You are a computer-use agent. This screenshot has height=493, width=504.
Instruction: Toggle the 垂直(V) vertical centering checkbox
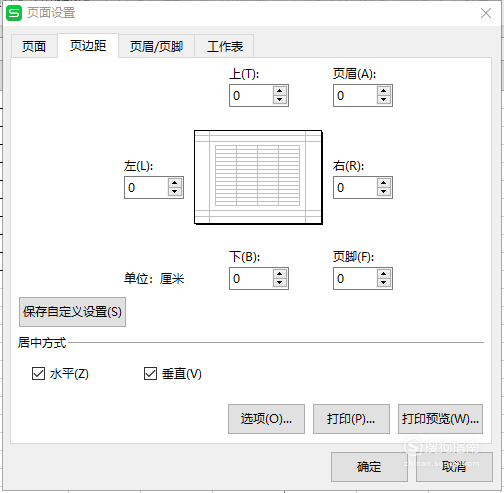(150, 373)
